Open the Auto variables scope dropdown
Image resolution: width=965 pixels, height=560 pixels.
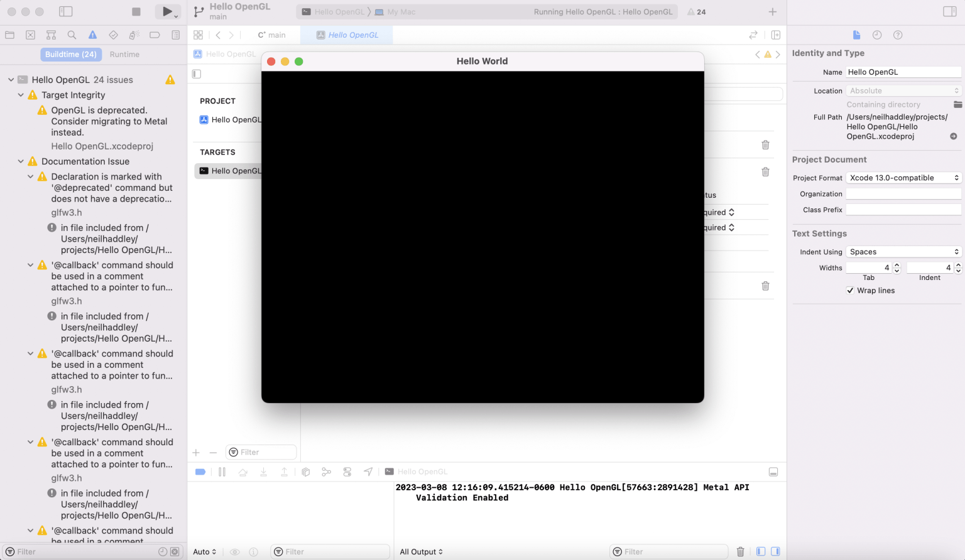tap(205, 552)
